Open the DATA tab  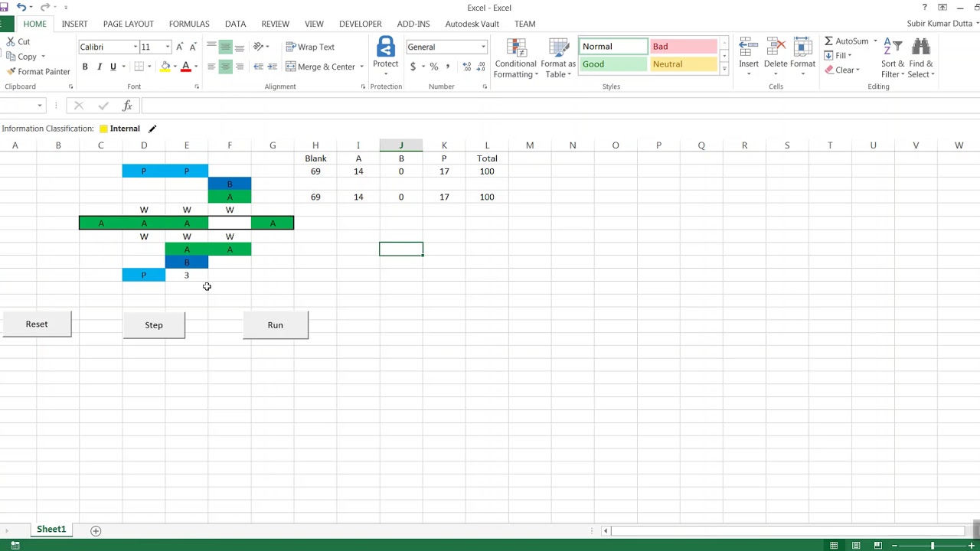click(x=235, y=24)
